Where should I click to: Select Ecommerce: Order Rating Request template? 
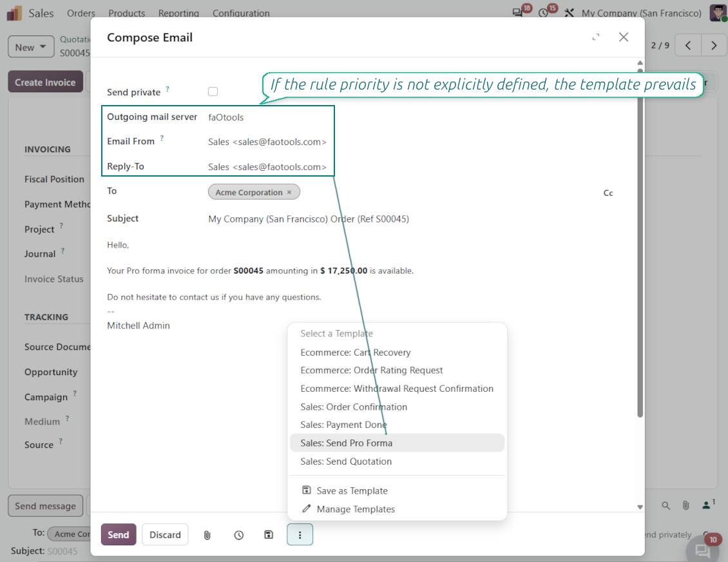(x=372, y=370)
